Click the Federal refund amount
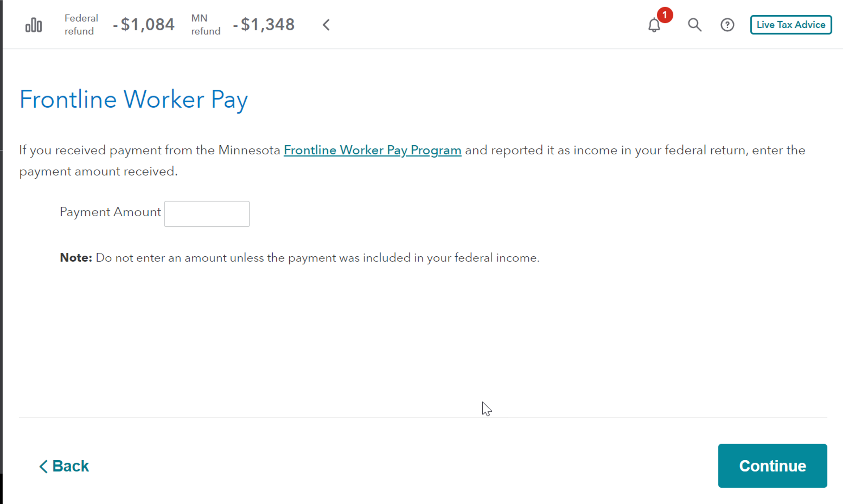 point(144,25)
